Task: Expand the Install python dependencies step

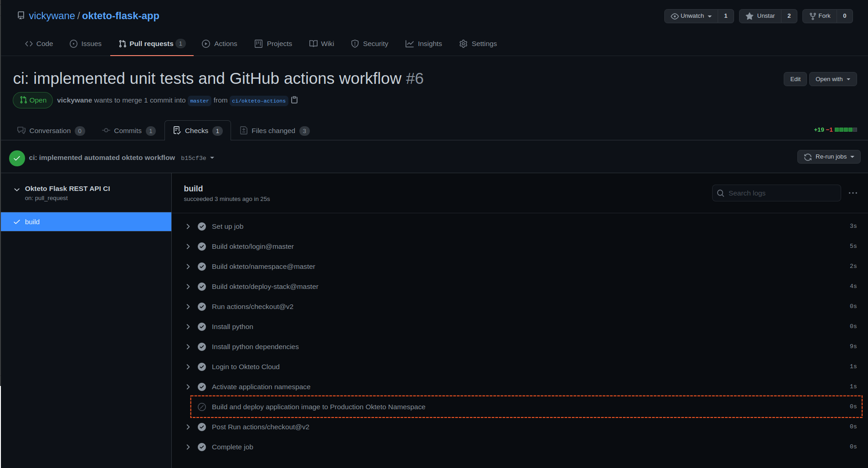Action: point(188,347)
